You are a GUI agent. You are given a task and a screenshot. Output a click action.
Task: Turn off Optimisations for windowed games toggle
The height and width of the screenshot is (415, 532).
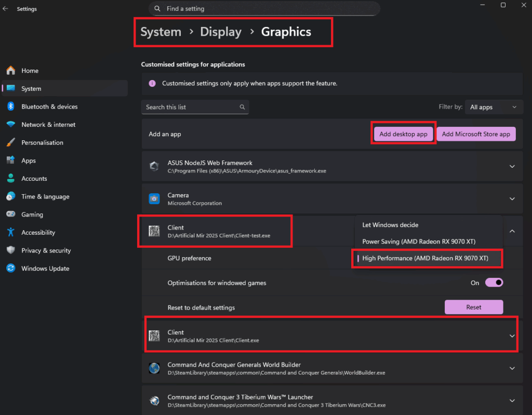click(494, 283)
